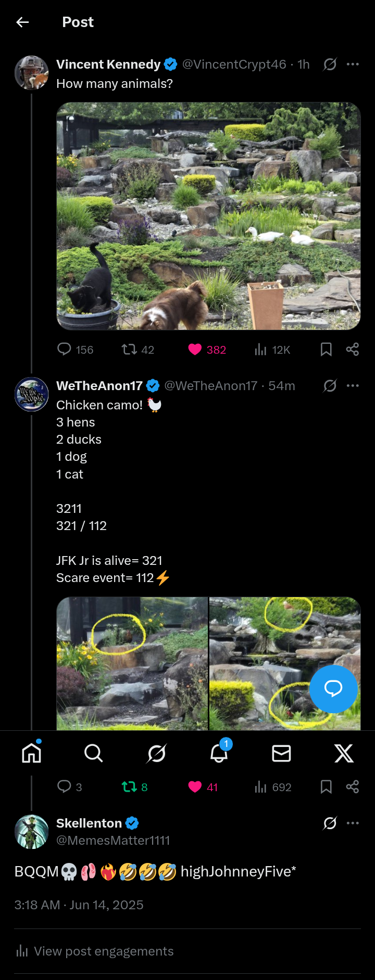The width and height of the screenshot is (375, 980).
Task: Open Vincent Kennedy's garden animals photo
Action: click(208, 216)
